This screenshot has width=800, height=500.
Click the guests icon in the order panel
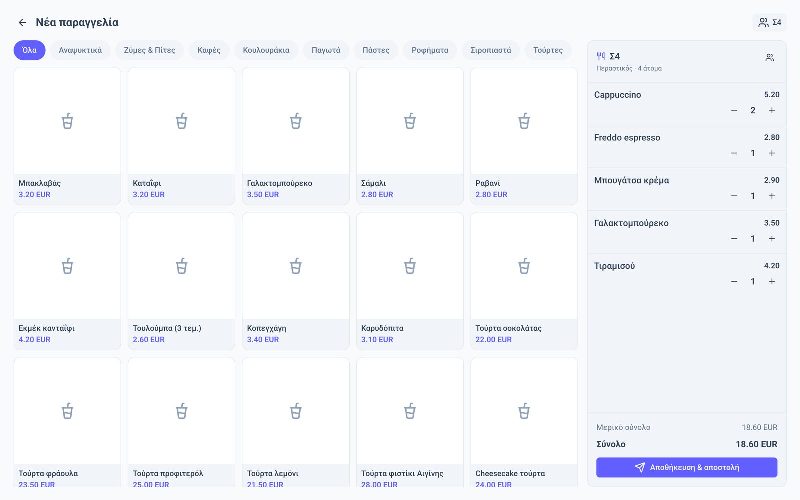pos(770,58)
